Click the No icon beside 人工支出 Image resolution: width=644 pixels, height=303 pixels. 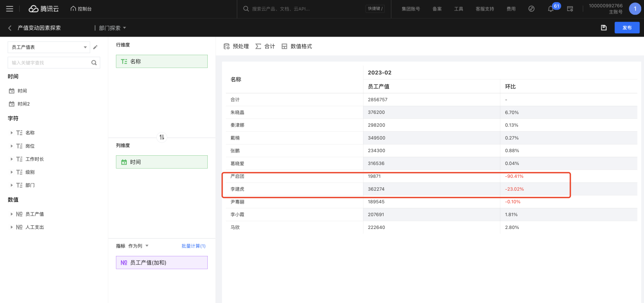point(19,227)
